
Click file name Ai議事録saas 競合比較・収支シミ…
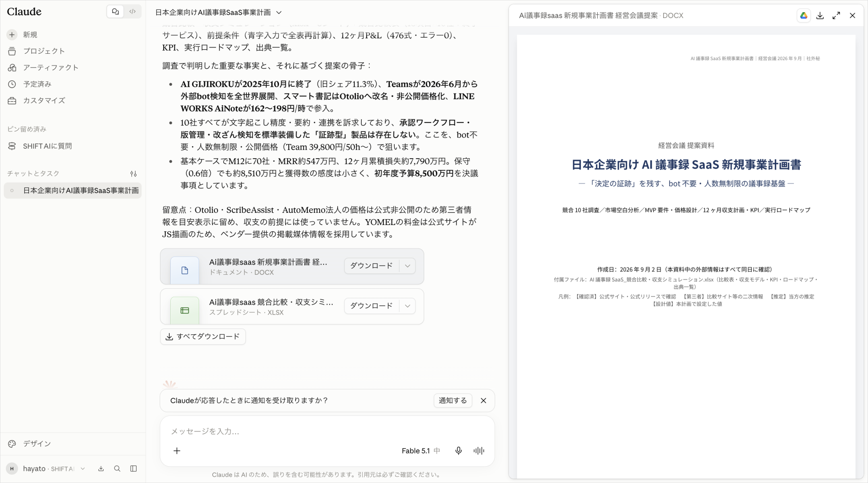[271, 302]
